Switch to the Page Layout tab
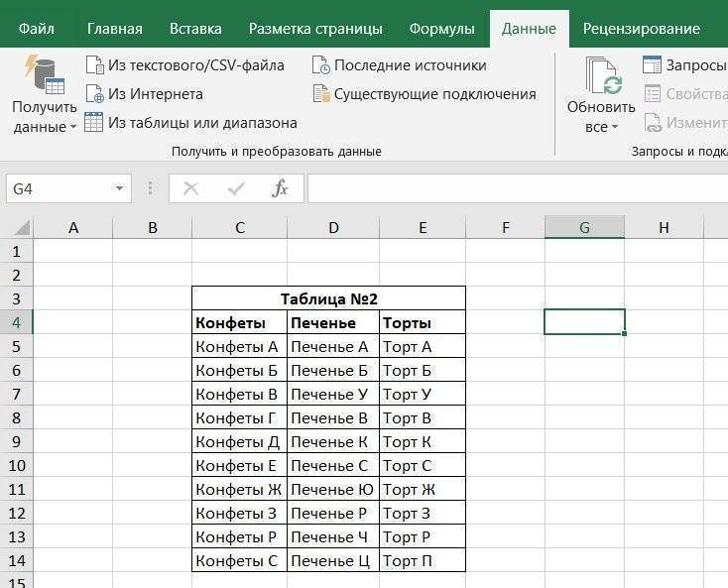This screenshot has width=728, height=588. tap(315, 28)
